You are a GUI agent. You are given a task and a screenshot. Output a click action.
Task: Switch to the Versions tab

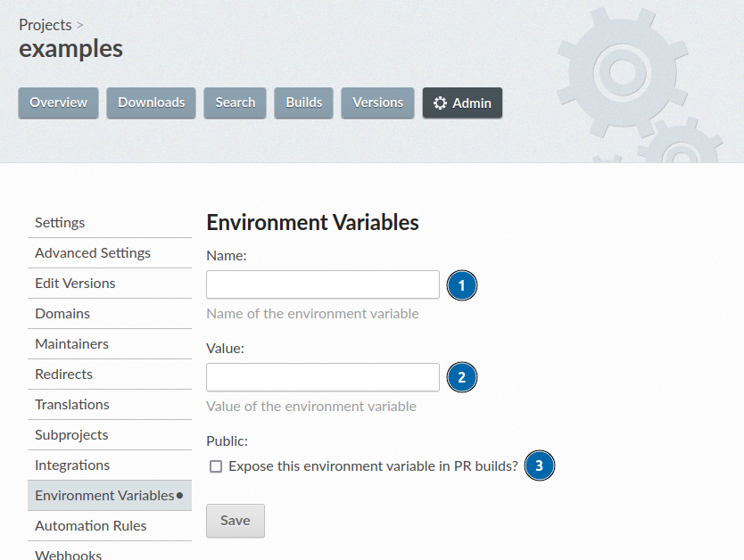point(376,103)
